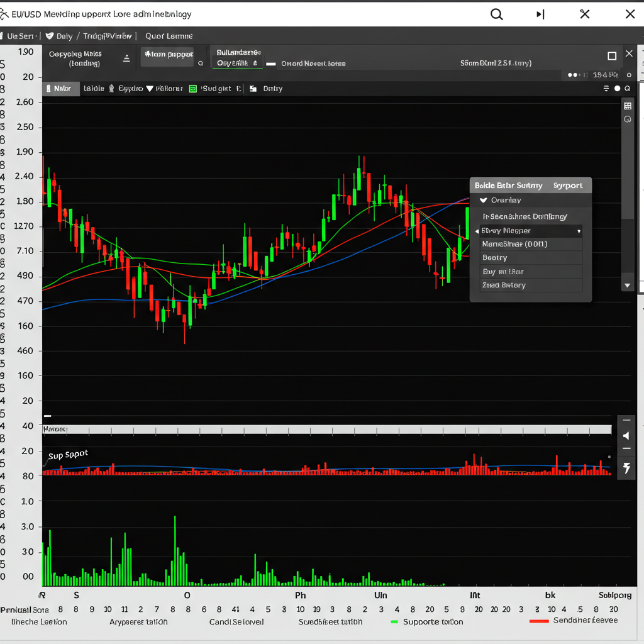Click the left arrow beside Stvey Megrer
Viewport: 644px width, 644px height.
[477, 231]
